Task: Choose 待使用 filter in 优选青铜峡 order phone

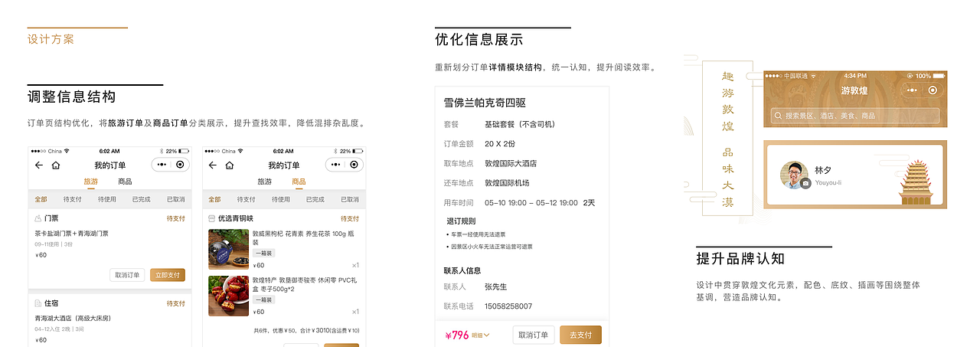Action: pos(281,199)
